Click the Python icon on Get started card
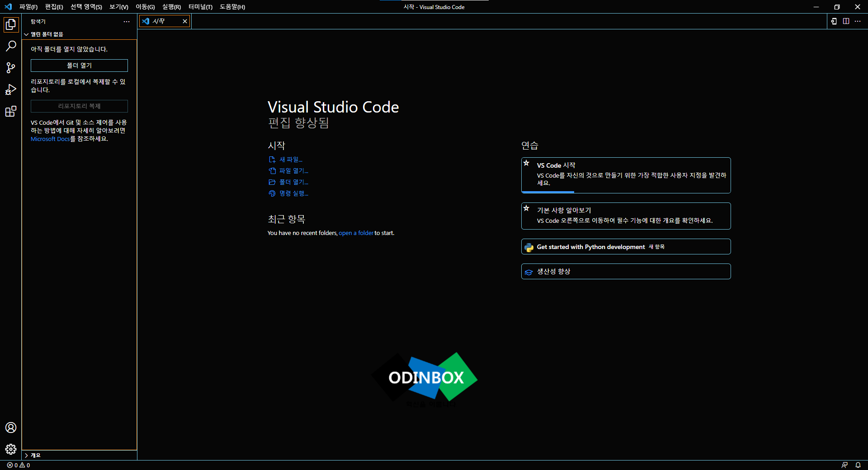Viewport: 868px width, 470px height. pos(529,247)
